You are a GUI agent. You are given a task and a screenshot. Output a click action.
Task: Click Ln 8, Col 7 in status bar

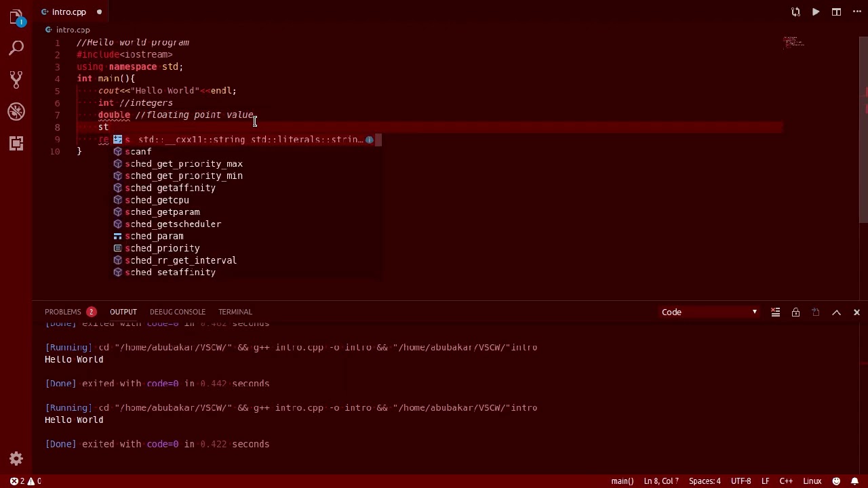pyautogui.click(x=661, y=481)
